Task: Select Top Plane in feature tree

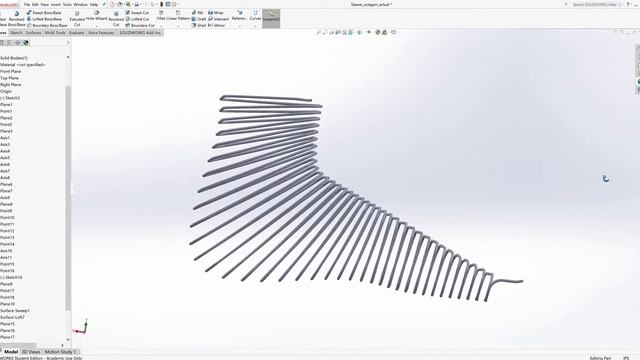Action: [x=9, y=78]
